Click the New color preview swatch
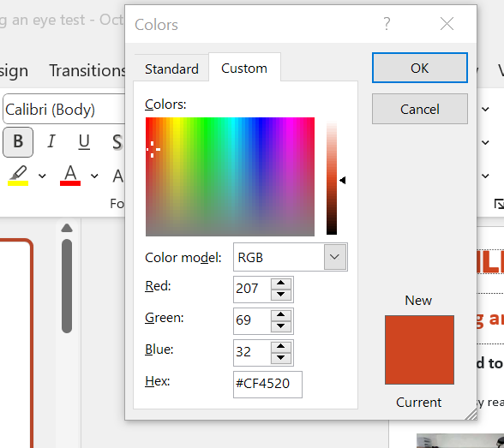Viewport: 504px width, 448px height. coord(419,349)
